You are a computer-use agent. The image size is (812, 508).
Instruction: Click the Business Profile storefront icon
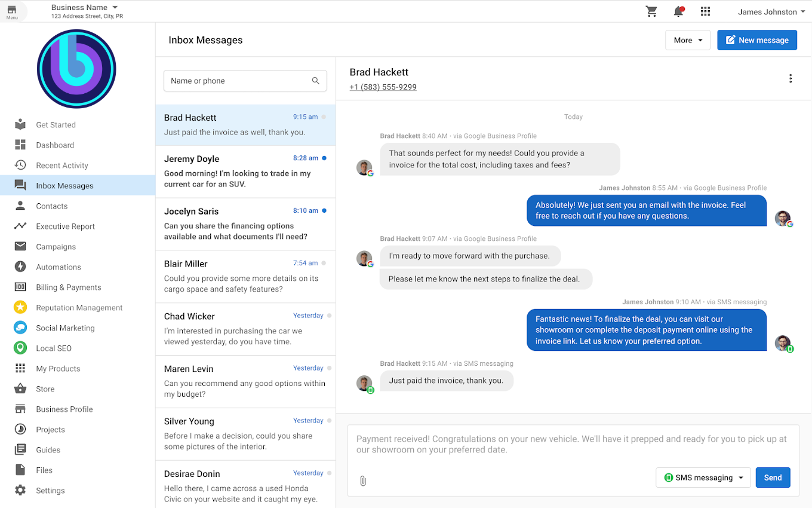click(x=20, y=409)
